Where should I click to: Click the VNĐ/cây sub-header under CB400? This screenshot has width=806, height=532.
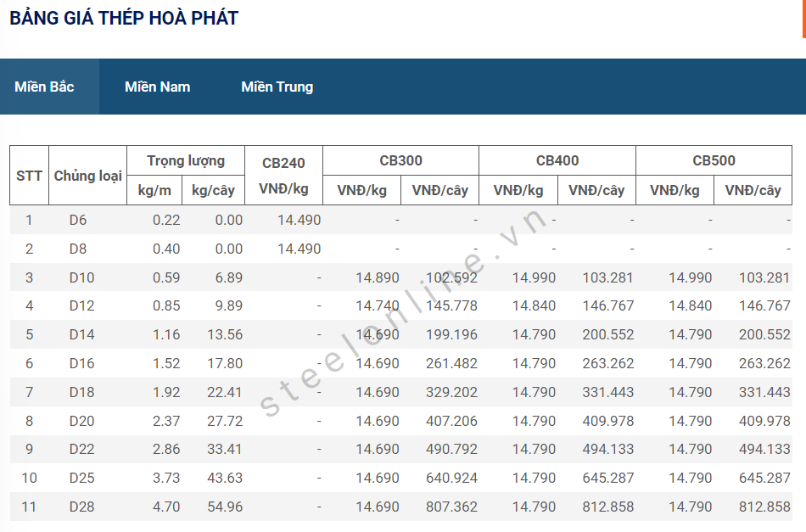(x=596, y=191)
